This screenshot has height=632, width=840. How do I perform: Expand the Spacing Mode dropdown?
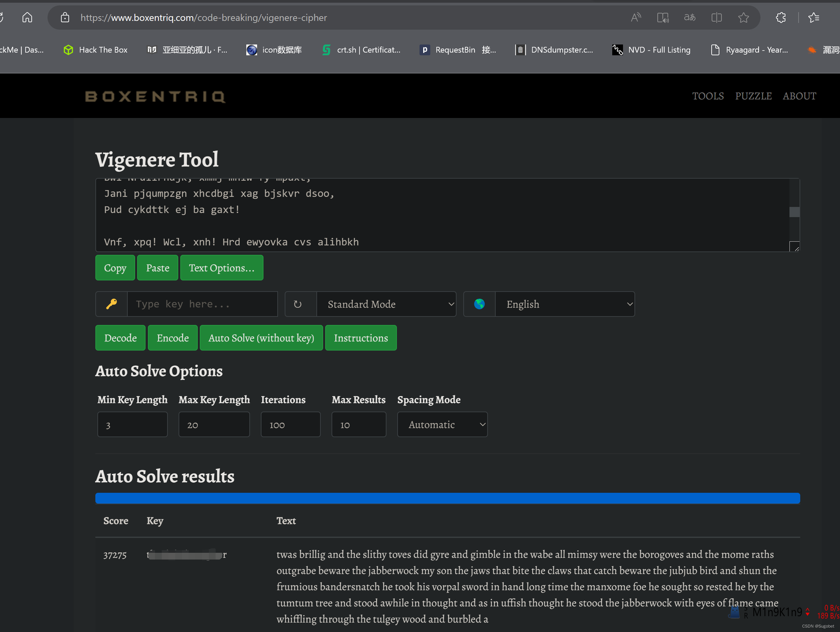click(441, 424)
